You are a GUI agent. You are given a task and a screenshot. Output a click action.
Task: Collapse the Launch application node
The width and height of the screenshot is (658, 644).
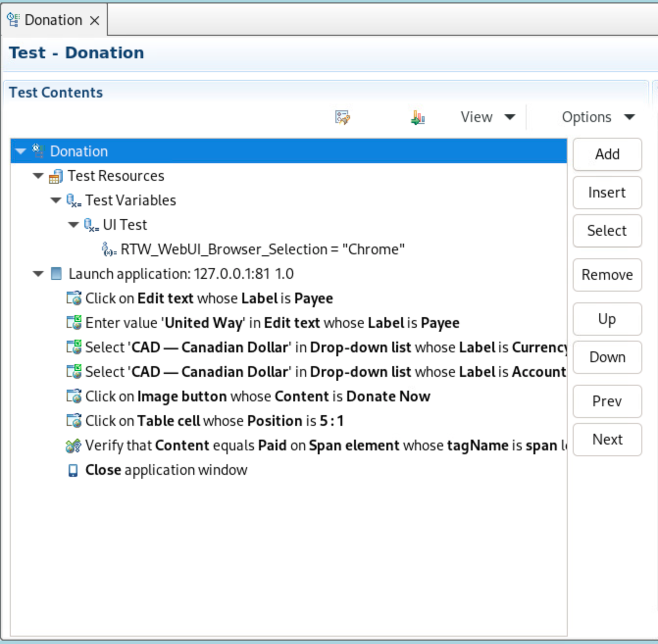[38, 274]
